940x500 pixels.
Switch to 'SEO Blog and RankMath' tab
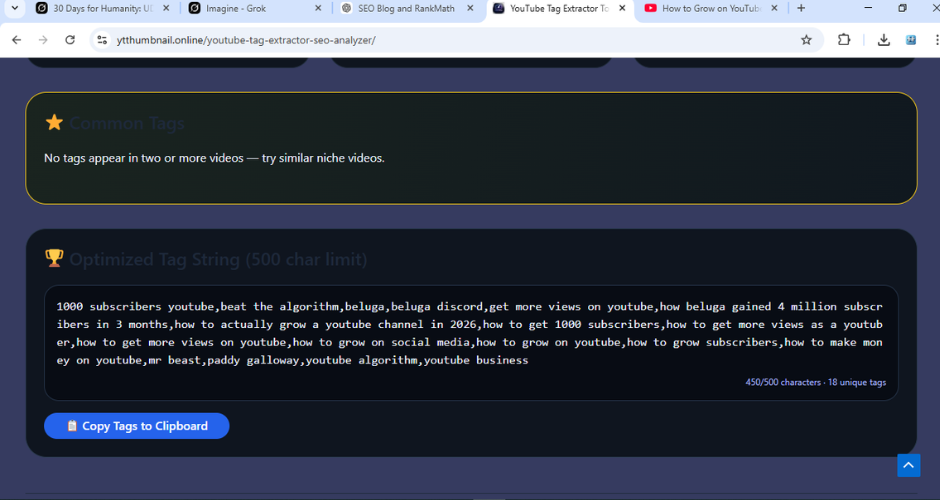tap(406, 8)
